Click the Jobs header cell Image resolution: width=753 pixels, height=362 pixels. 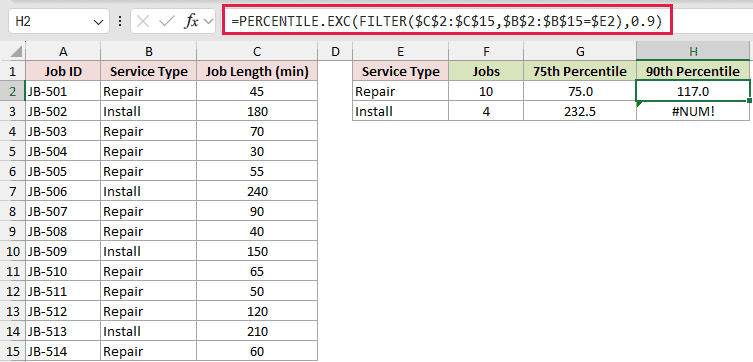click(x=486, y=72)
